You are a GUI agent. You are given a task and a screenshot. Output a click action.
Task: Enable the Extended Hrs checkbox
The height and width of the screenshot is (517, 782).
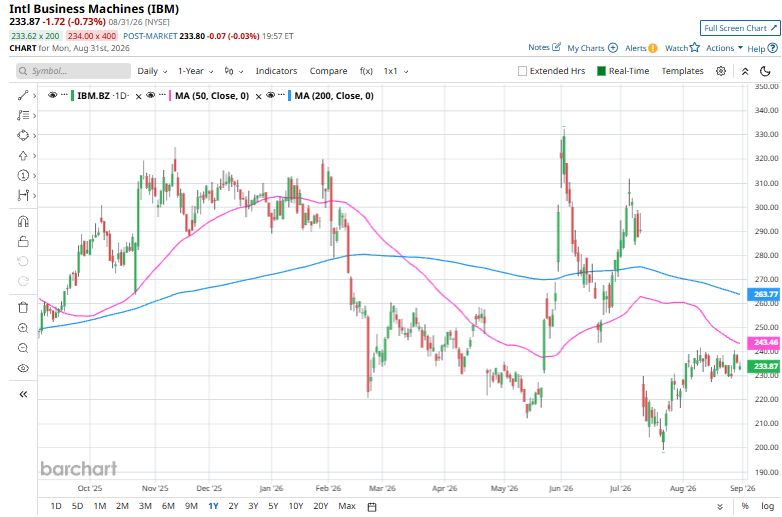[522, 71]
